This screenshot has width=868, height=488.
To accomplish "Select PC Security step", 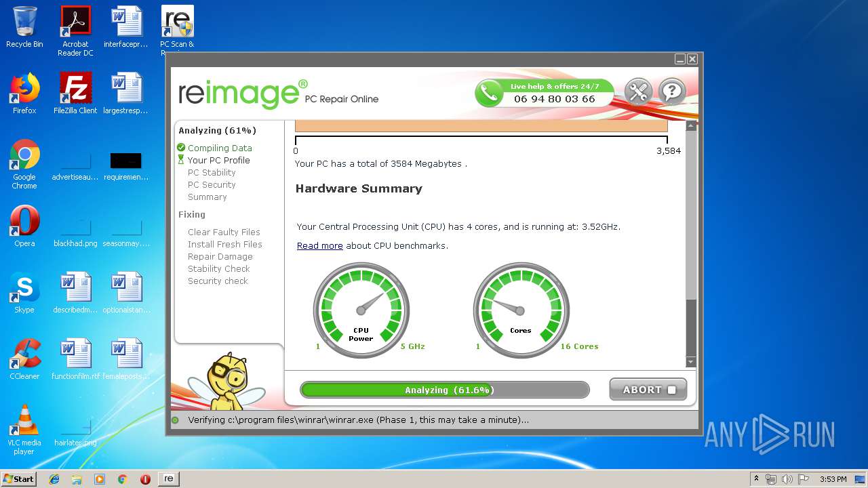I will [212, 184].
